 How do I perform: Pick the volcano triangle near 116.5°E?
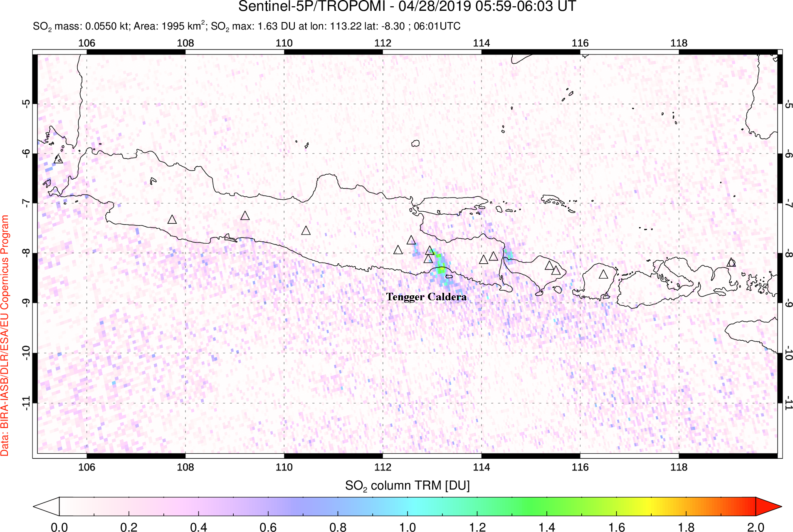click(x=603, y=274)
